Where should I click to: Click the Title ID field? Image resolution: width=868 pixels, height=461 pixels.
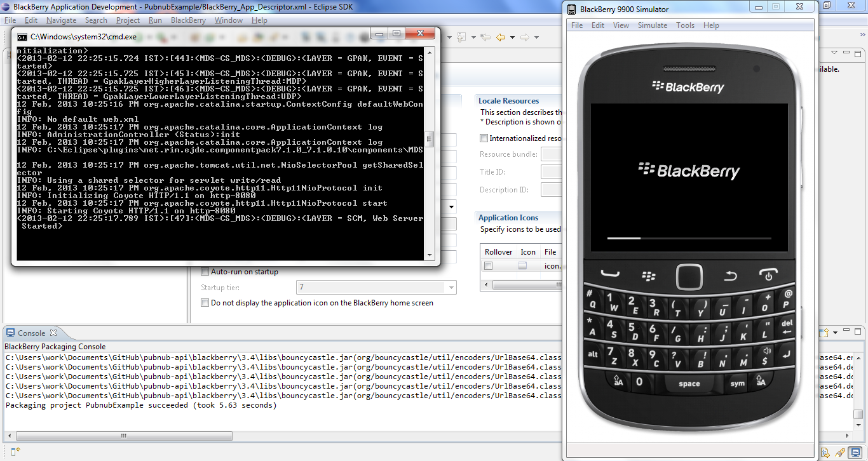pyautogui.click(x=552, y=172)
